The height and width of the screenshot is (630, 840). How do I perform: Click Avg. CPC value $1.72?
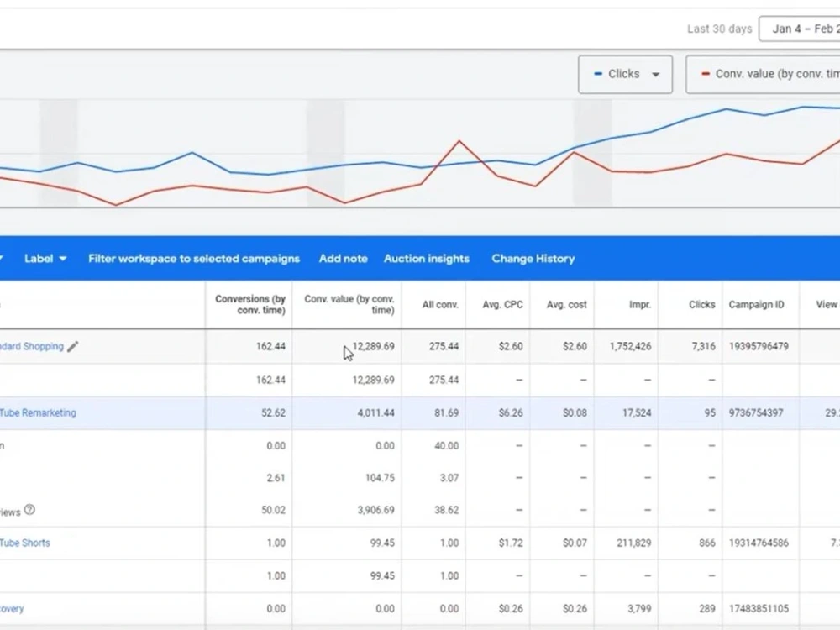511,543
